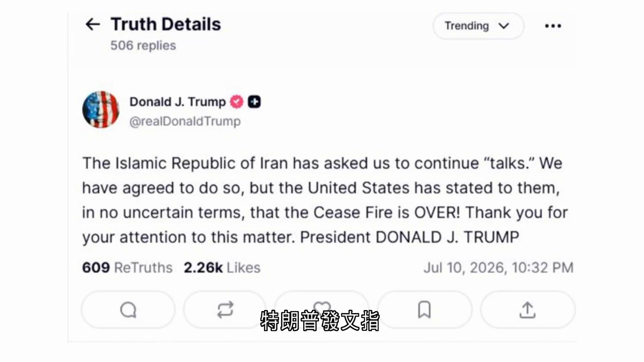Go back using the left arrow
This screenshot has width=644, height=362.
(x=93, y=24)
